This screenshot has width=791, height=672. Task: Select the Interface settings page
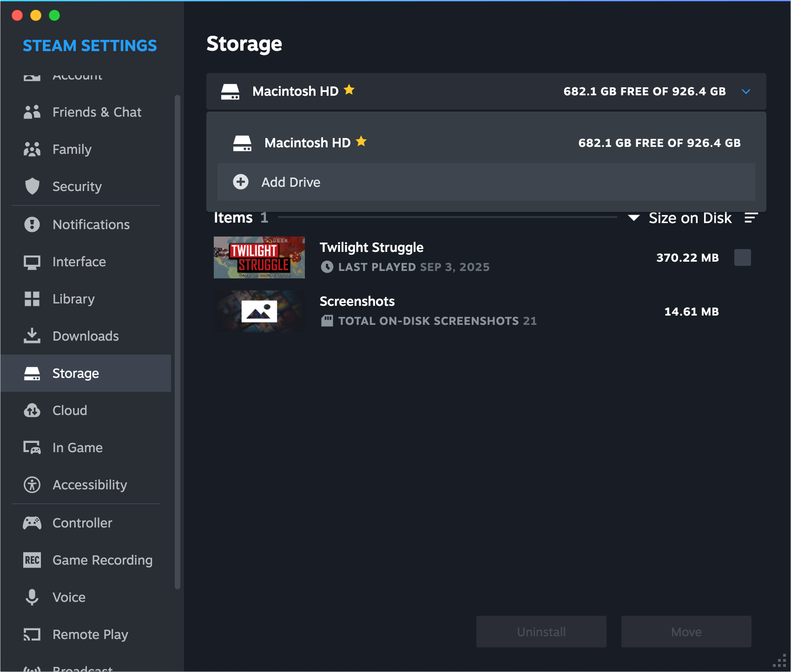tap(86, 262)
